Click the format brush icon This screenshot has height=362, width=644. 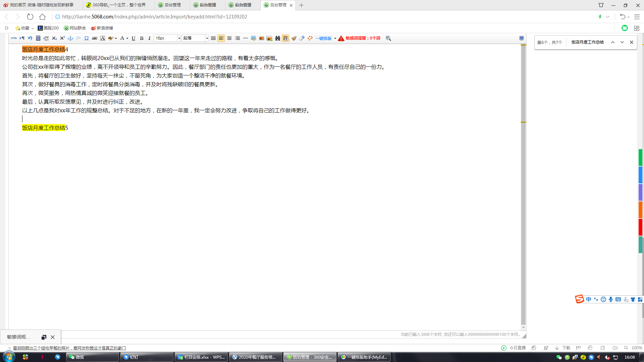294,38
